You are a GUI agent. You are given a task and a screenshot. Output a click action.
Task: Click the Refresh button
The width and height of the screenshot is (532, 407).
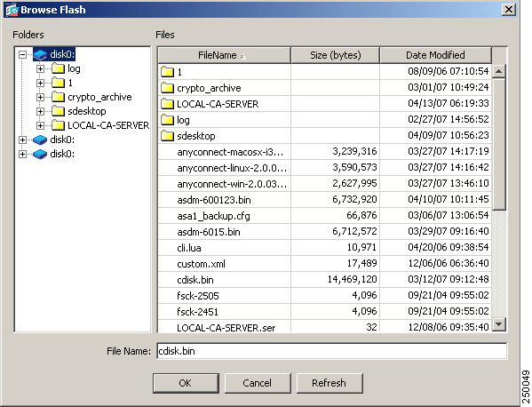click(330, 383)
